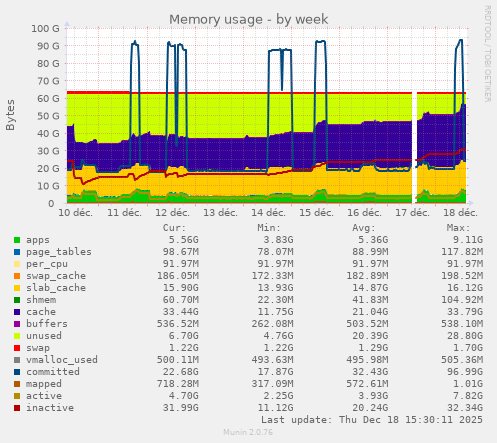Click the '13 déc.' x-axis label
Viewport: 497px width, 443px height.
coord(220,213)
